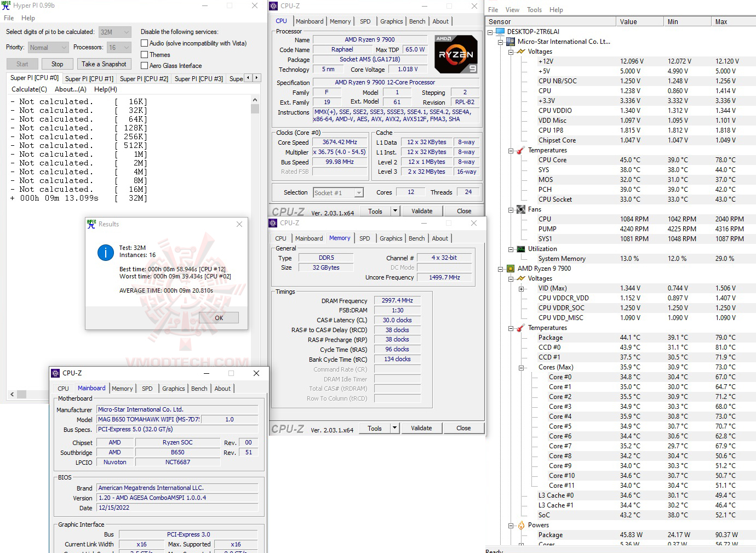Click Hyper PI output scroll-up arrow

click(255, 100)
